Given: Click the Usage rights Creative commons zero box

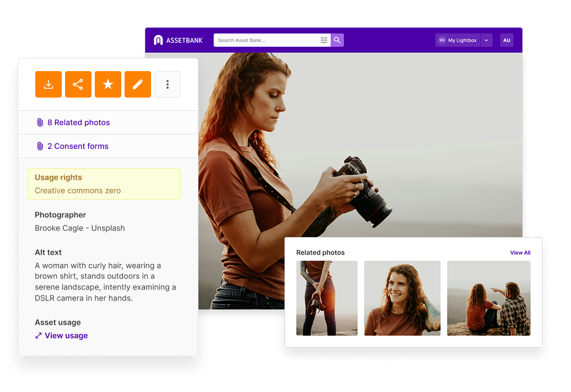Looking at the screenshot, I should 104,184.
